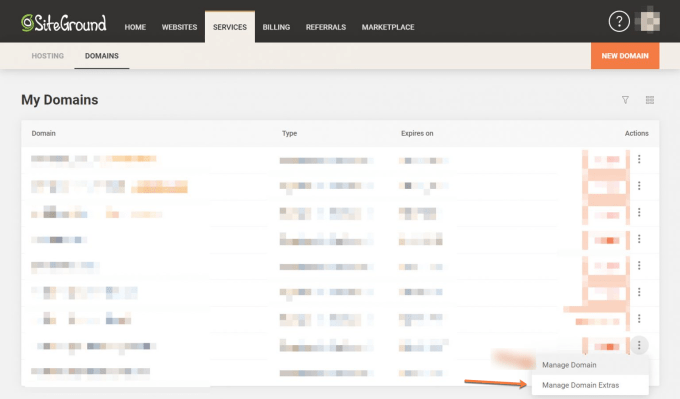Open actions menu for fifth domain row
The height and width of the screenshot is (399, 680).
[639, 265]
